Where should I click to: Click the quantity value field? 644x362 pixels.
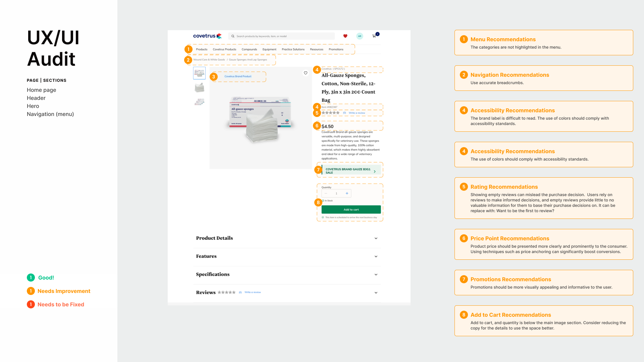pos(336,193)
